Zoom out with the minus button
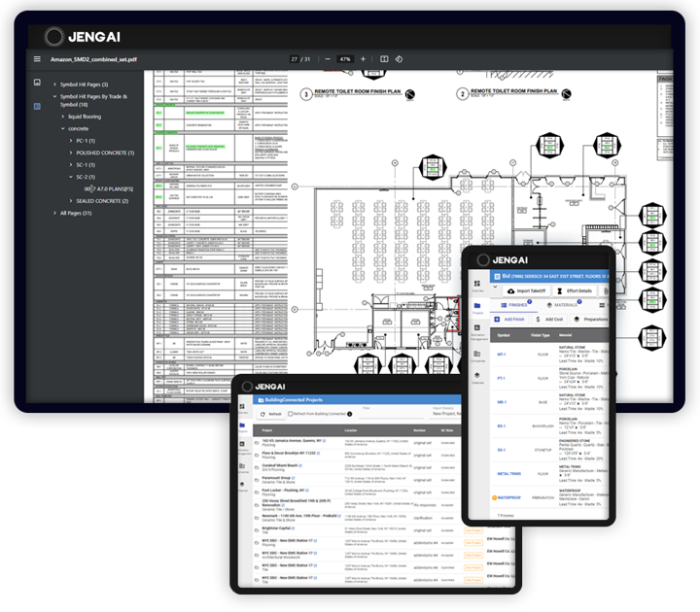 coord(328,59)
